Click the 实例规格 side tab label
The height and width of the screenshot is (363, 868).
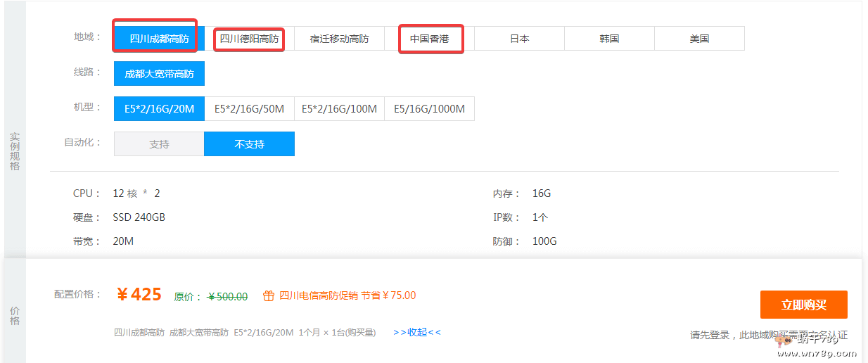click(15, 151)
